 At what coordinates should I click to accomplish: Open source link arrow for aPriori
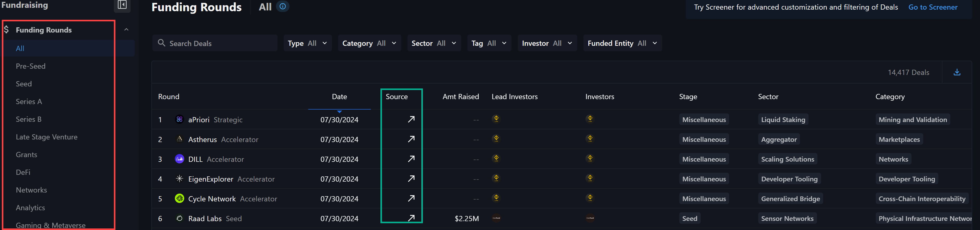coord(411,119)
